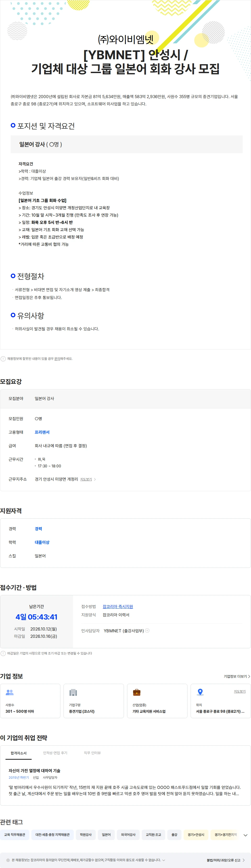The height and width of the screenshot is (868, 251).
Task: Click the 중견기업 (코스닥) company type card
Action: pos(94,701)
